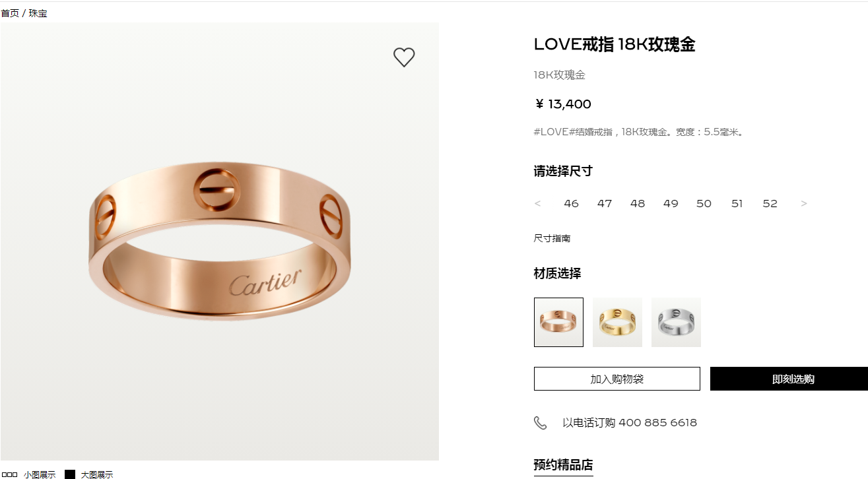Show previous sizes with left arrow
This screenshot has width=868, height=479.
[537, 203]
